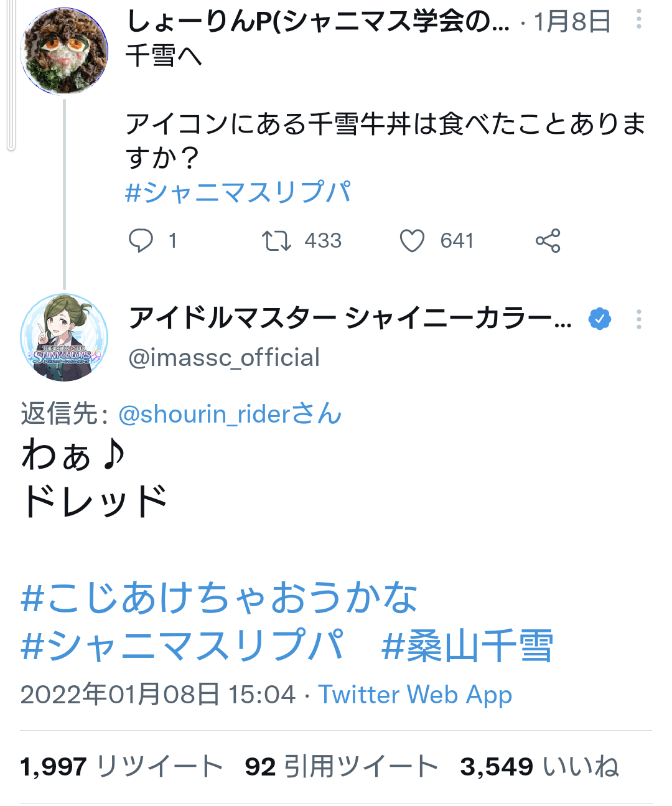The width and height of the screenshot is (672, 806).
Task: Open the #こじあけちゃおうかな hashtag
Action: pos(219,597)
